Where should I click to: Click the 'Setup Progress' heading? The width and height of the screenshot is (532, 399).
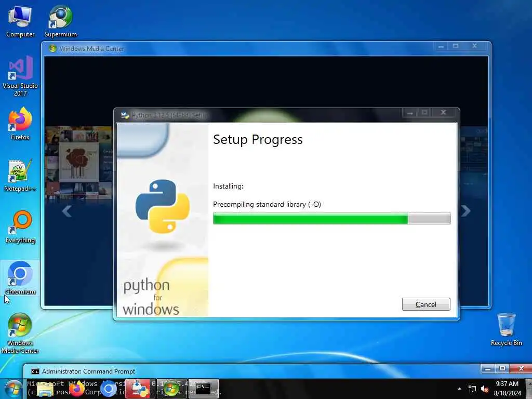point(258,139)
